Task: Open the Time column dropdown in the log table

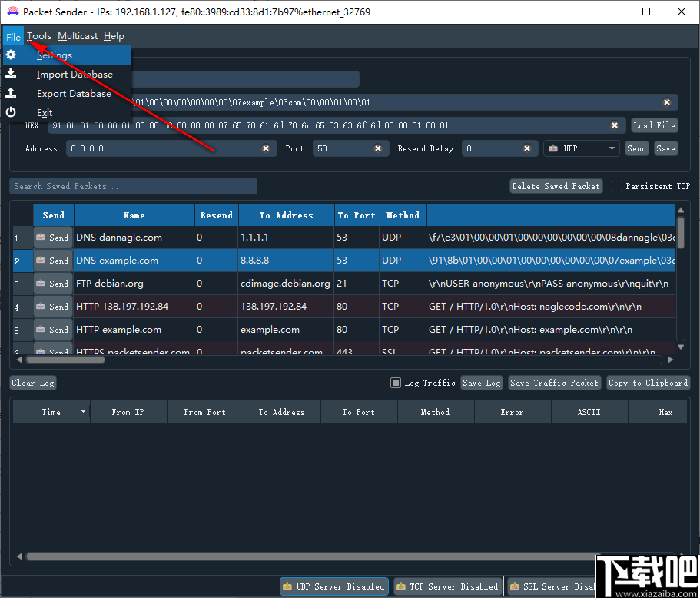Action: 84,411
